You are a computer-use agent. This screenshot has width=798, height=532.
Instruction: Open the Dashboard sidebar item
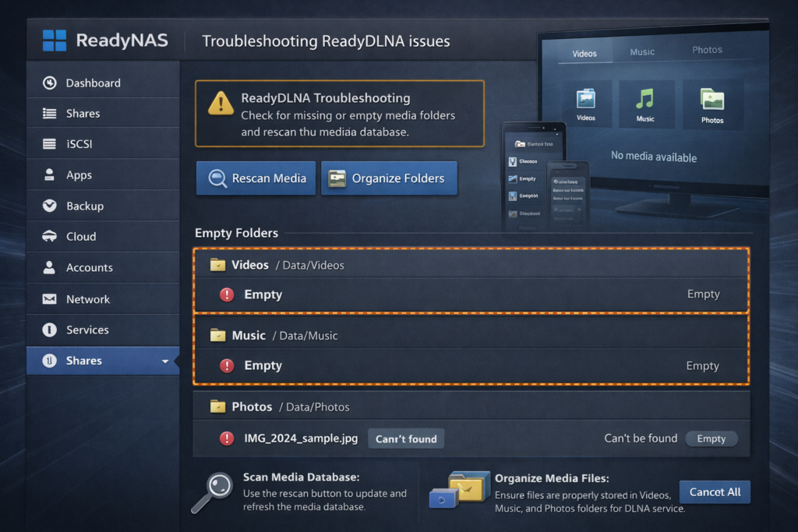(x=92, y=83)
